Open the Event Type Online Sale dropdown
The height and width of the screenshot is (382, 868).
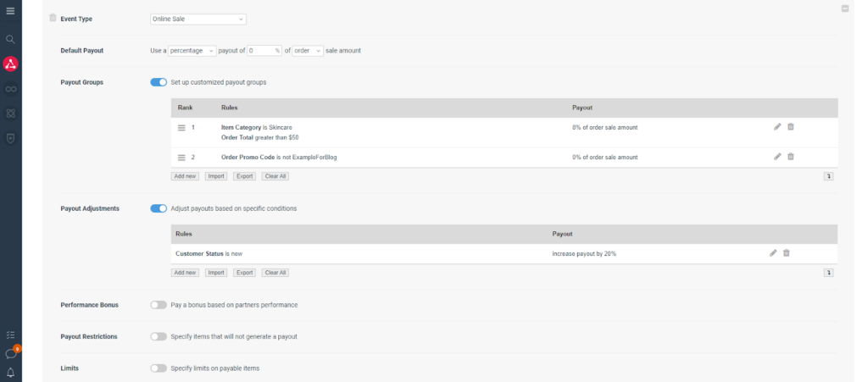(198, 19)
